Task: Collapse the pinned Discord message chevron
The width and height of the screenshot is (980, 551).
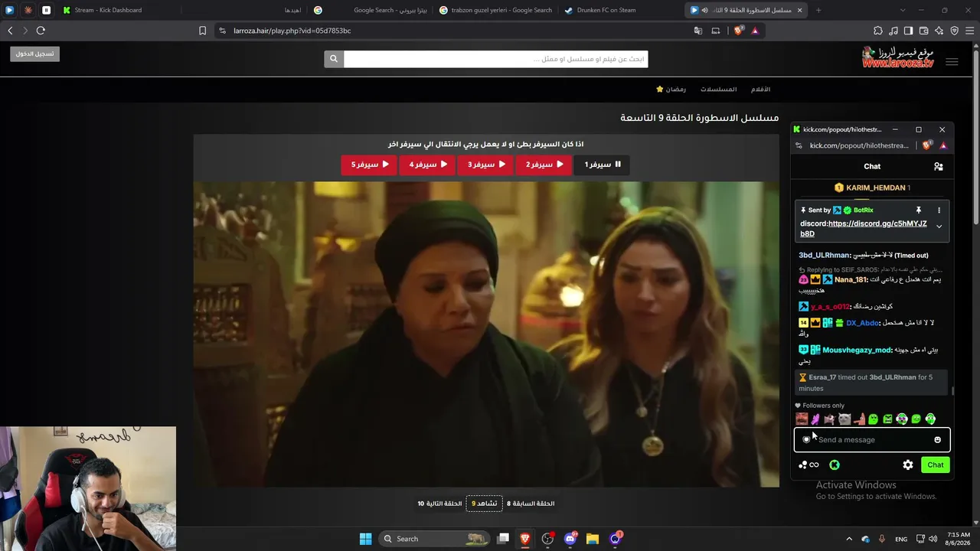Action: [939, 227]
